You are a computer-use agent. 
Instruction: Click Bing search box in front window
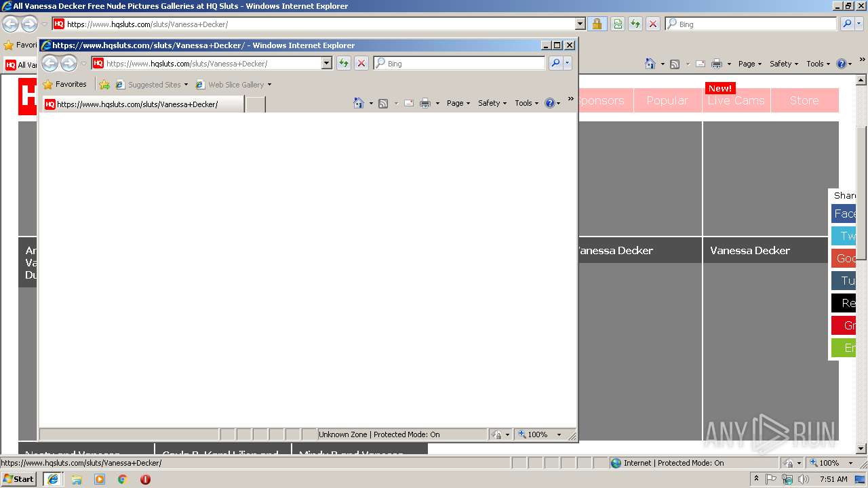pos(459,63)
